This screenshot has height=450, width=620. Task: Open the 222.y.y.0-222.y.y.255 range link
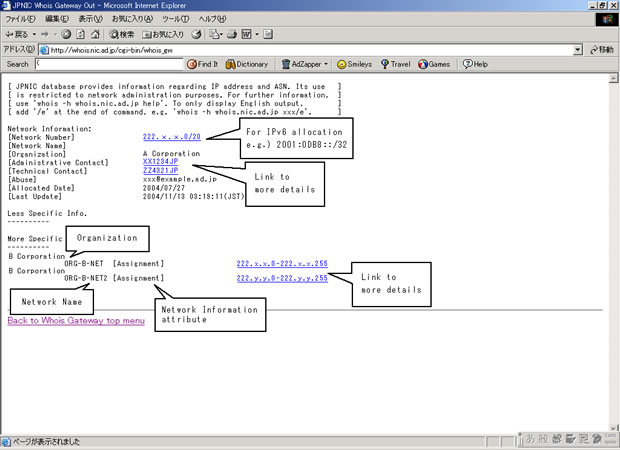pyautogui.click(x=282, y=278)
